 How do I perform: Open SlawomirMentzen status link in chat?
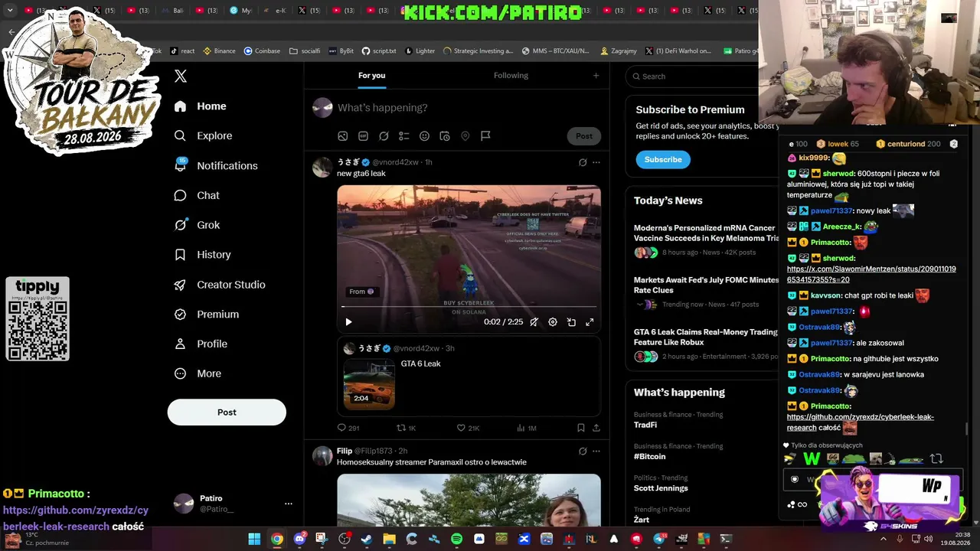tap(871, 275)
